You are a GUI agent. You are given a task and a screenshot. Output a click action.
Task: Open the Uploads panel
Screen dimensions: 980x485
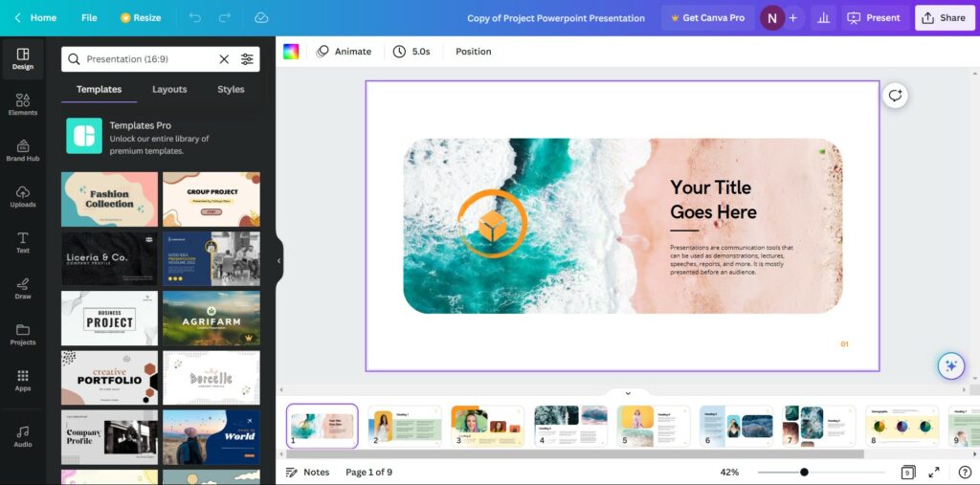[x=23, y=196]
